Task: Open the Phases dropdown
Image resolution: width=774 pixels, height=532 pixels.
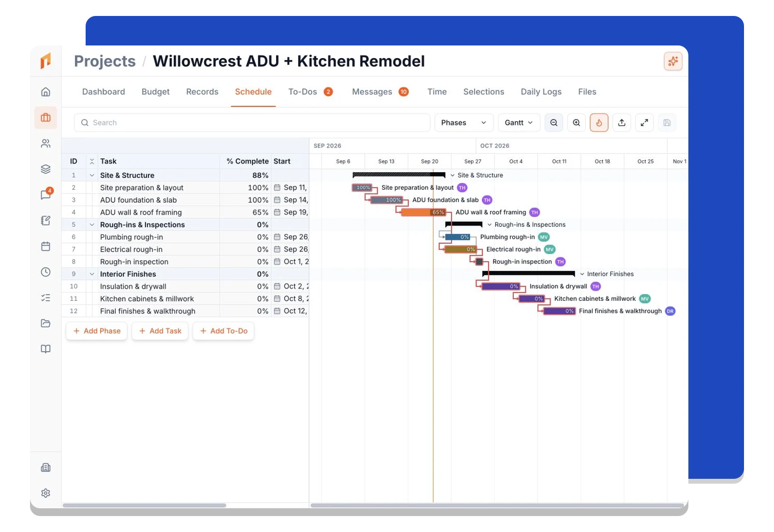Action: click(464, 123)
